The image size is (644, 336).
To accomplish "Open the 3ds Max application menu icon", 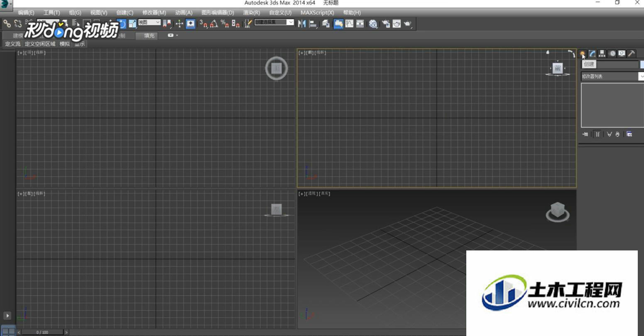I will [6, 4].
